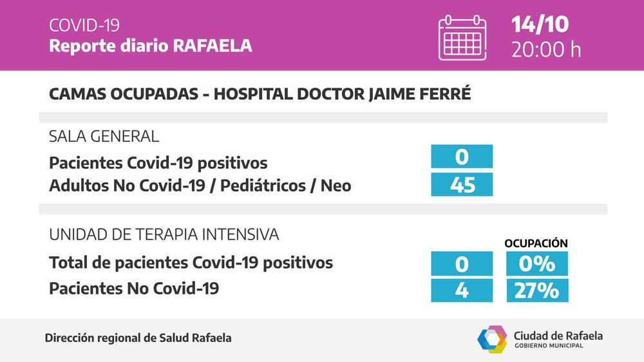Screen dimensions: 644x362
Task: Select the Pacientes No Covid-19 label
Action: (134, 289)
